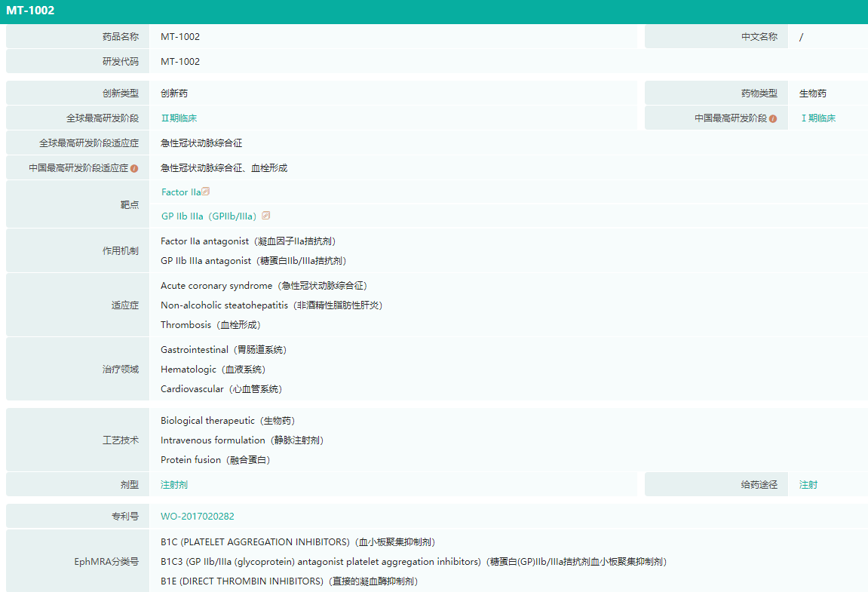Open the external link icon next to GP IIb IIIa
Screen dimensions: 868x592
[x=265, y=216]
